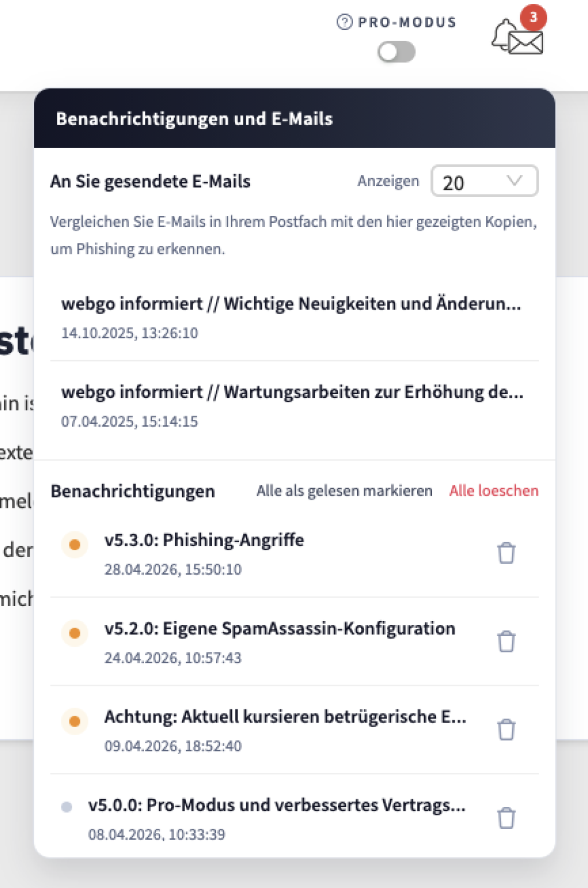Delete the v5.0.0 Pro-Modus notification
The width and height of the screenshot is (588, 888).
[506, 818]
